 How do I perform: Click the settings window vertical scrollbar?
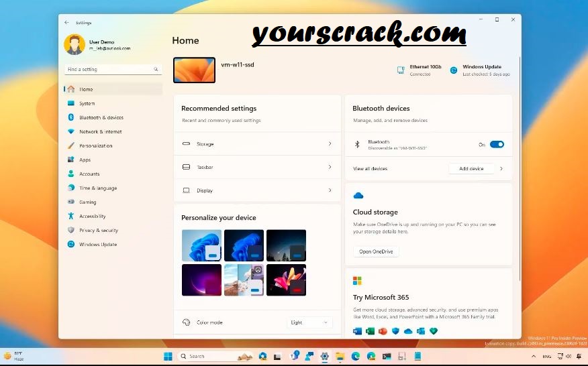(520, 168)
